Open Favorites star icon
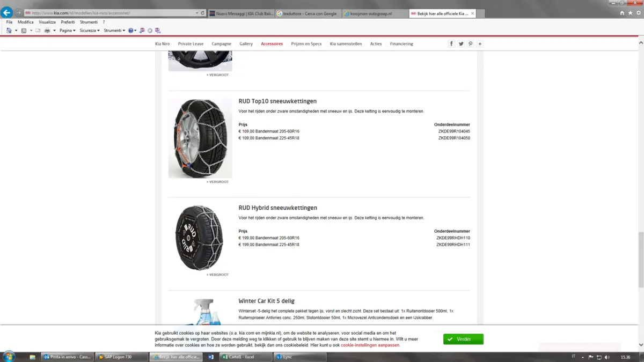The width and height of the screenshot is (644, 362). [x=631, y=13]
